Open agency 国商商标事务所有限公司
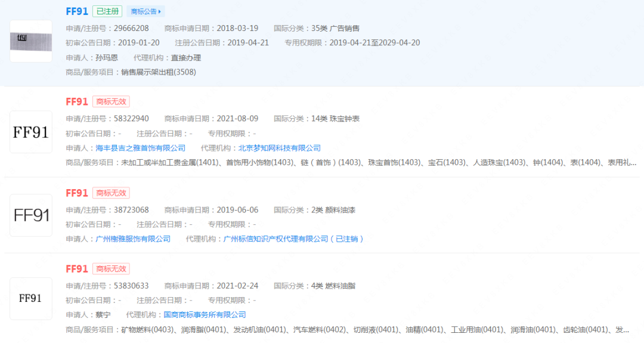Image resolution: width=644 pixels, height=343 pixels. click(x=205, y=314)
